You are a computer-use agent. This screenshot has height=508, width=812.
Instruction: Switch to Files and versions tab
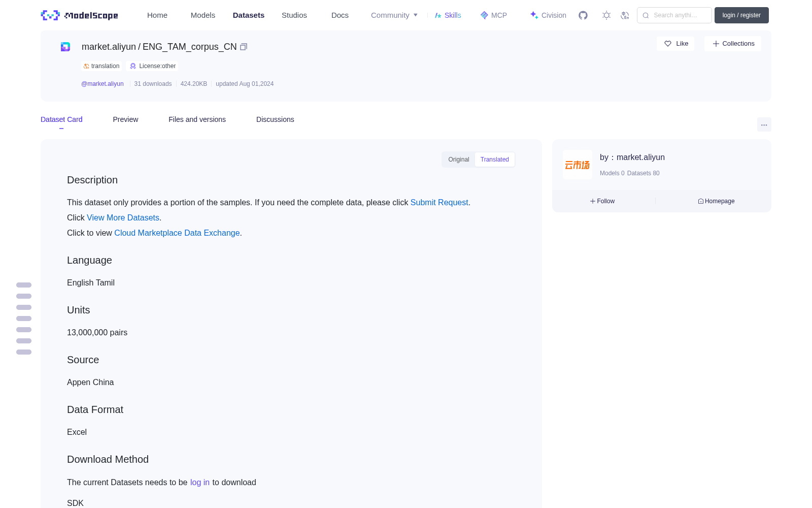pyautogui.click(x=197, y=119)
